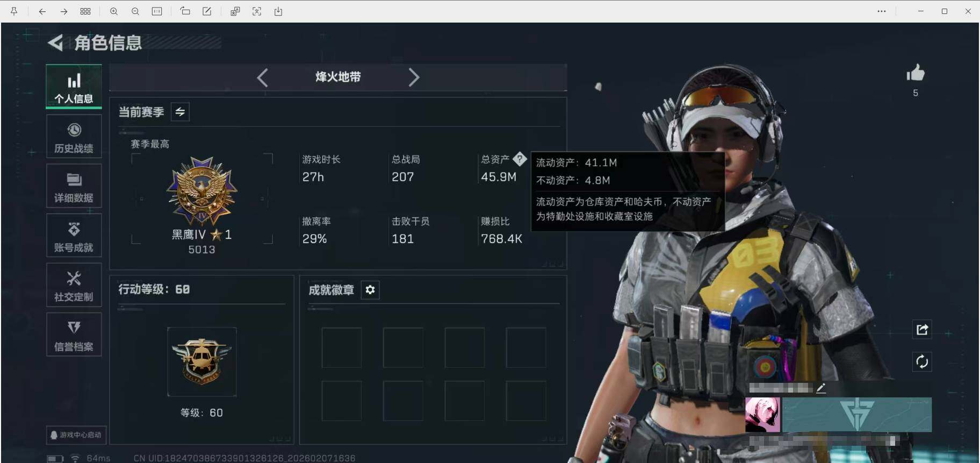Screen dimensions: 980x463
Task: Switch to the 历史战绩 tab
Action: pos(74,137)
